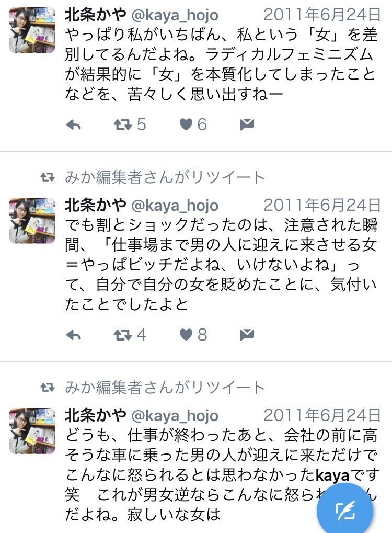Open @kaya_hojo handle in the third tweet
Screen dimensions: 392x533
pyautogui.click(x=175, y=416)
